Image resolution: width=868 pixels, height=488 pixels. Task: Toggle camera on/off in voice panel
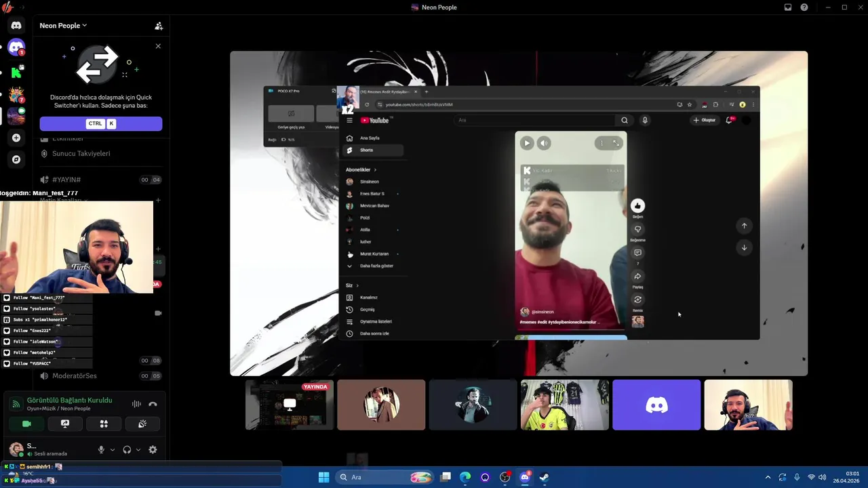click(26, 424)
